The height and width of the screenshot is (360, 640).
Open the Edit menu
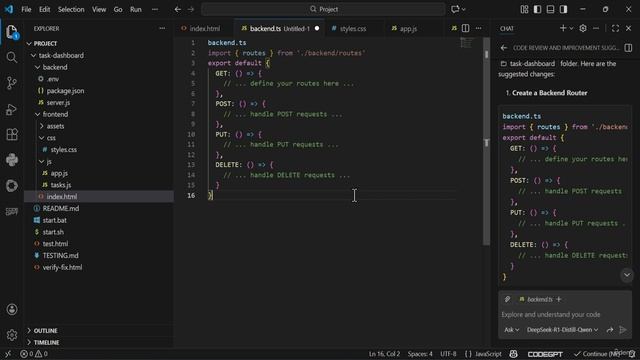pos(44,9)
